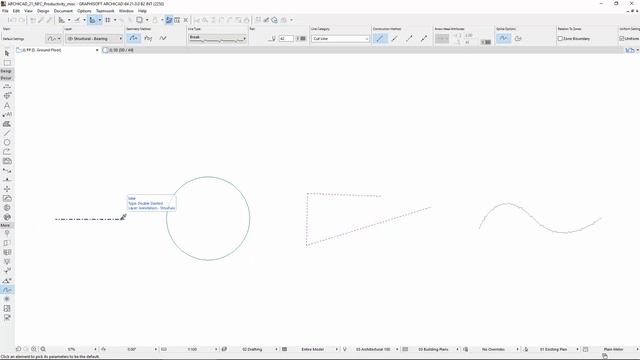Open the Teamwork menu
The height and width of the screenshot is (360, 640).
point(105,11)
